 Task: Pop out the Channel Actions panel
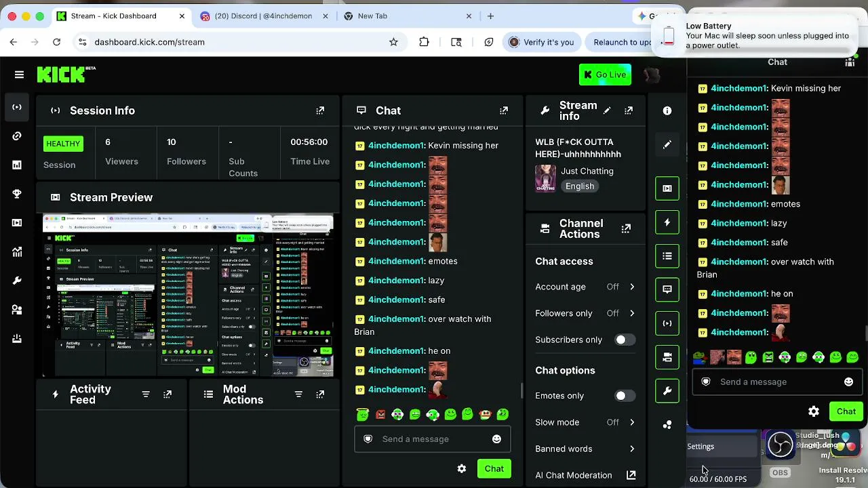pos(626,229)
